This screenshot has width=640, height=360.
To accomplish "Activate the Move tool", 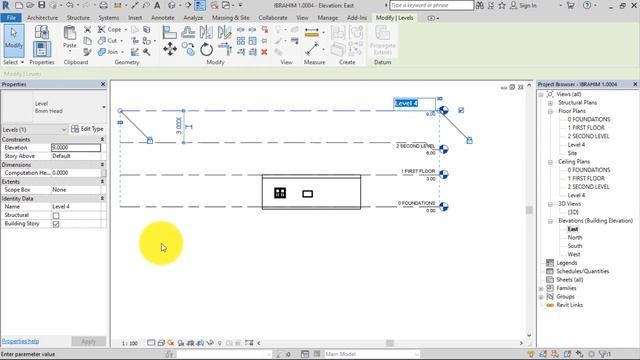I will coord(170,49).
